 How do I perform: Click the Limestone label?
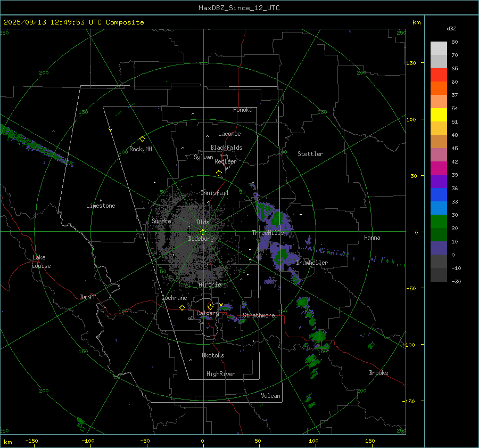tap(101, 206)
